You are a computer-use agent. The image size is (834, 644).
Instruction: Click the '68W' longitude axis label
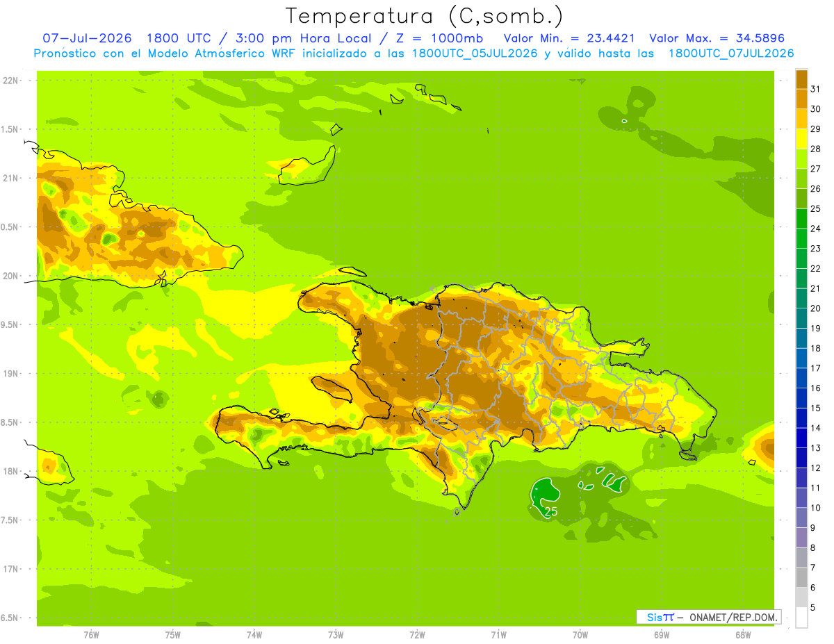[742, 635]
